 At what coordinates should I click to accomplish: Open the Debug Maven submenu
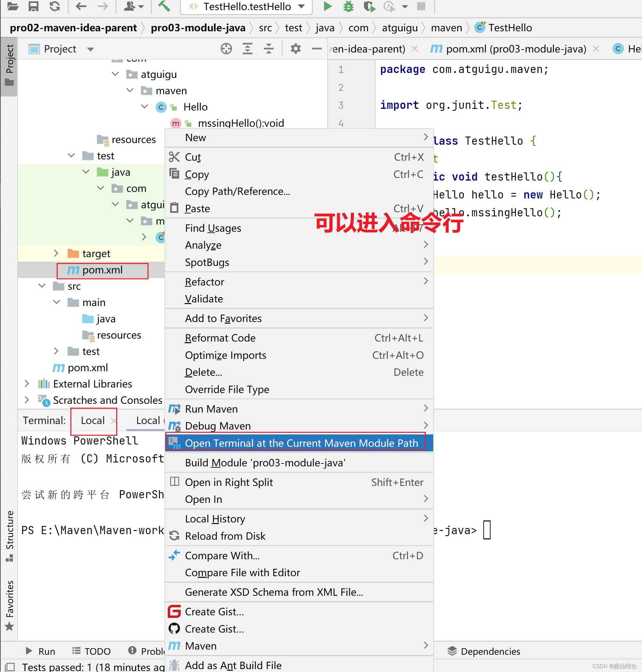pyautogui.click(x=299, y=426)
